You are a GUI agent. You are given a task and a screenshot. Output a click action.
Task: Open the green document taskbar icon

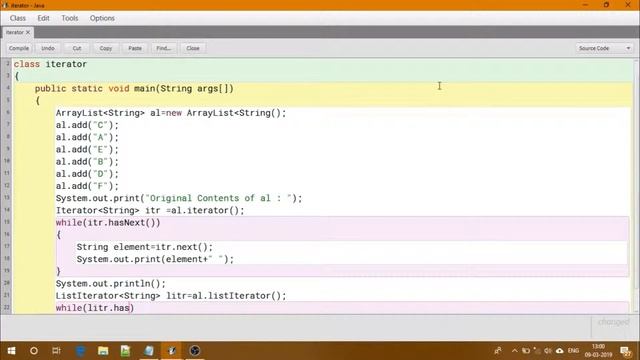tap(126, 351)
